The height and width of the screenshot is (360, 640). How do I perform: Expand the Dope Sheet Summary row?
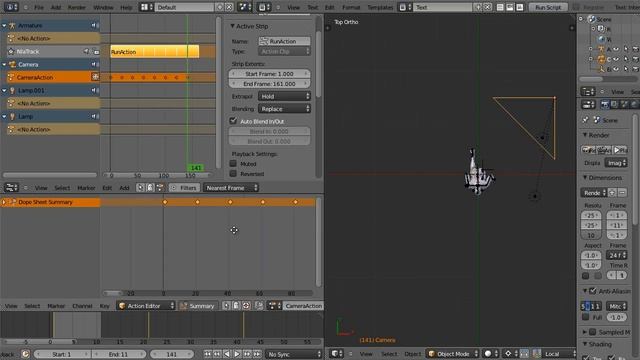coord(4,202)
